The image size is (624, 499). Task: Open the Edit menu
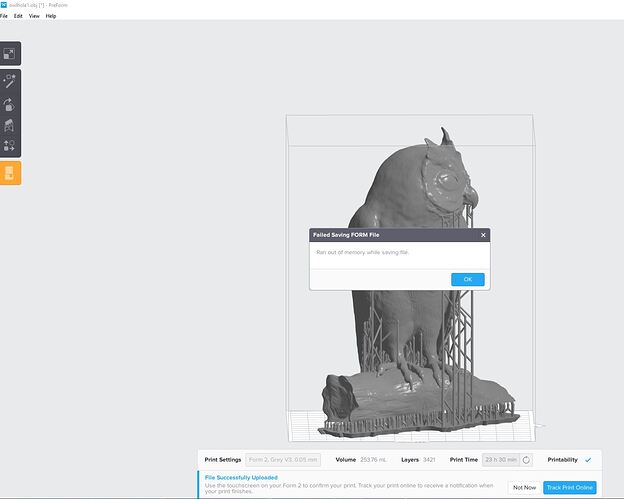click(18, 16)
